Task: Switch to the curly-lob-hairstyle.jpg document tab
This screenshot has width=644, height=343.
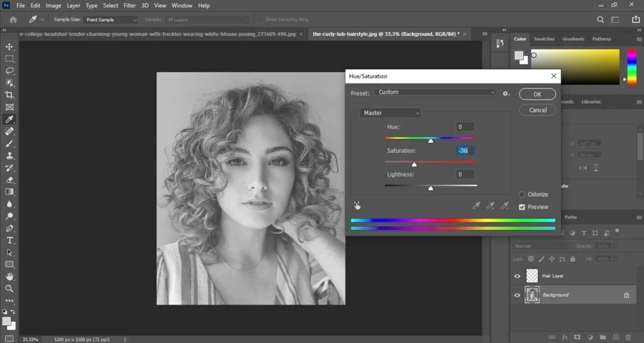Action: click(x=386, y=34)
